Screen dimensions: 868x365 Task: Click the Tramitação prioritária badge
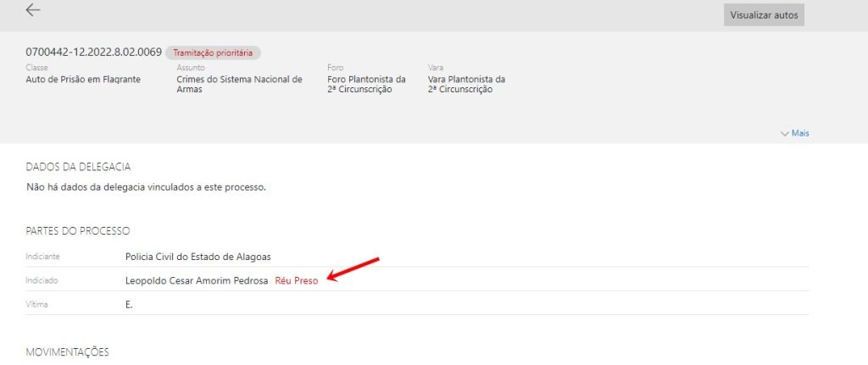pos(213,53)
